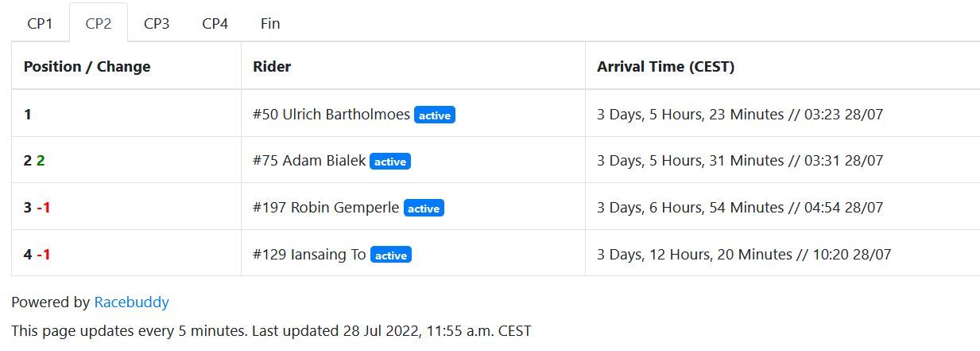This screenshot has height=351, width=980.
Task: Open the CP3 checkpoint tab
Action: click(x=157, y=23)
